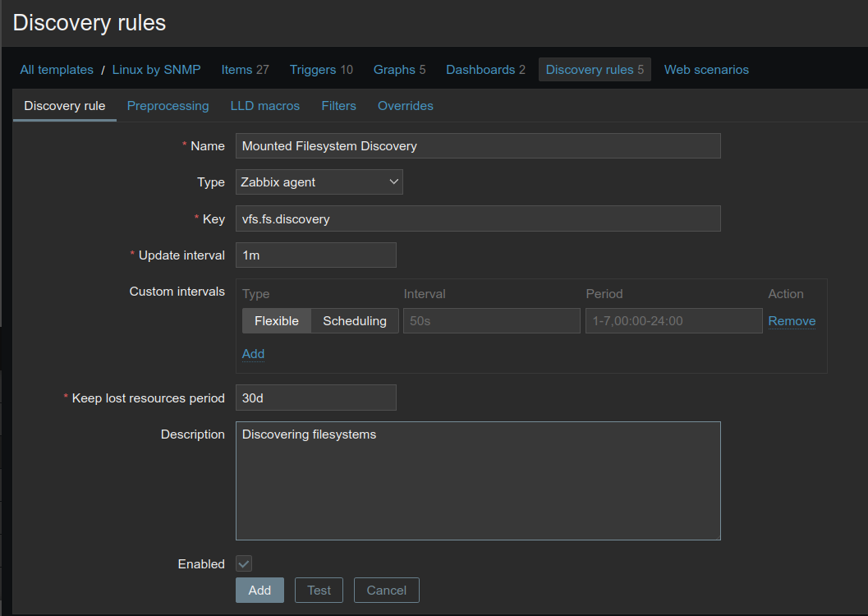The width and height of the screenshot is (868, 616).
Task: Toggle the Enabled checkbox
Action: (x=244, y=564)
